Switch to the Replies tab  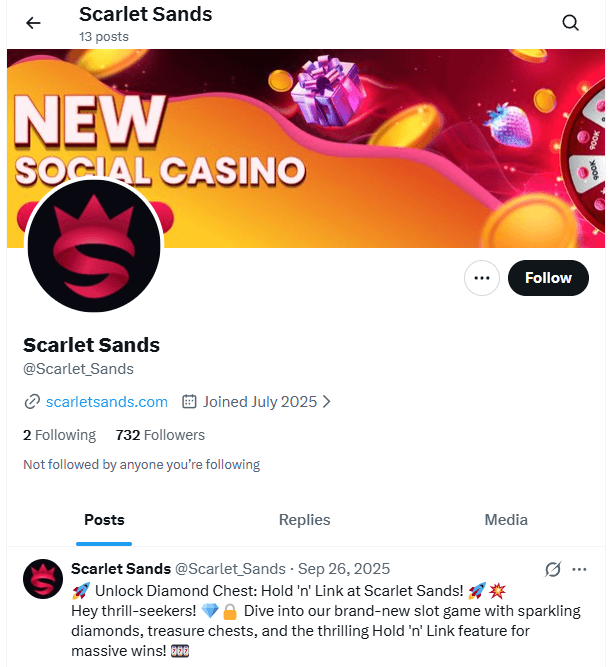tap(304, 519)
